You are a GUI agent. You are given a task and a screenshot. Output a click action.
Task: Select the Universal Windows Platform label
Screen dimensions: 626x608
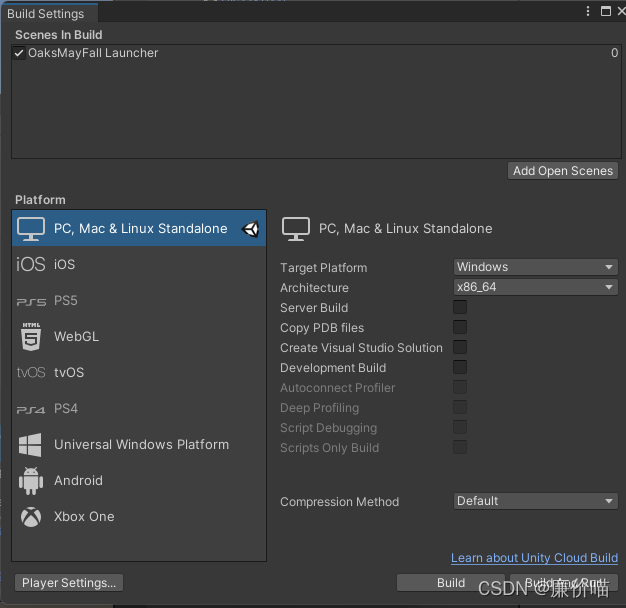point(141,444)
